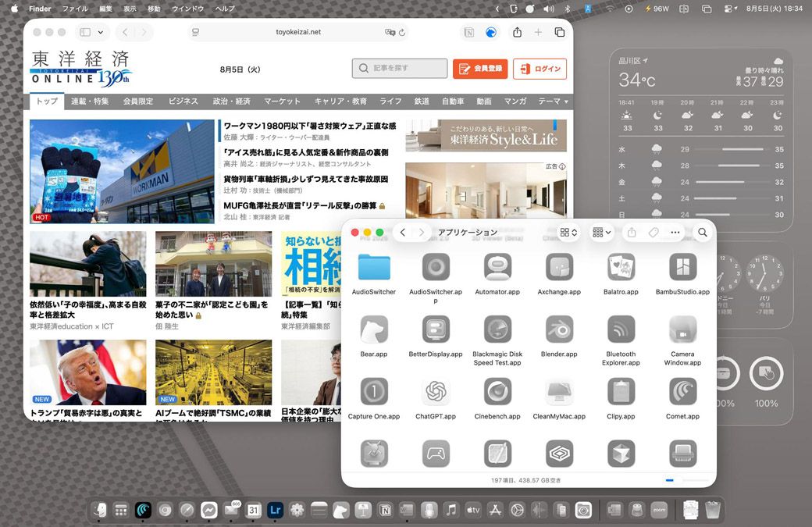Open Finder grouping options dropdown
Image resolution: width=812 pixels, height=527 pixels.
tap(602, 233)
